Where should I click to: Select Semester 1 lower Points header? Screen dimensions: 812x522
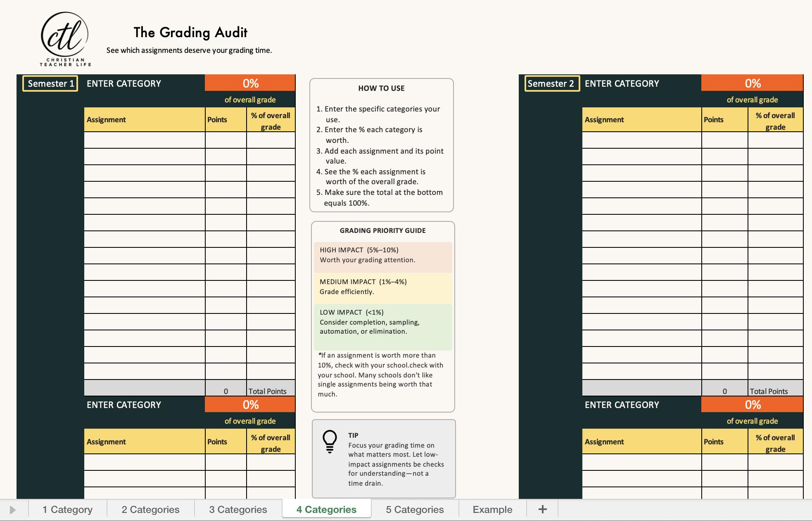coord(226,442)
